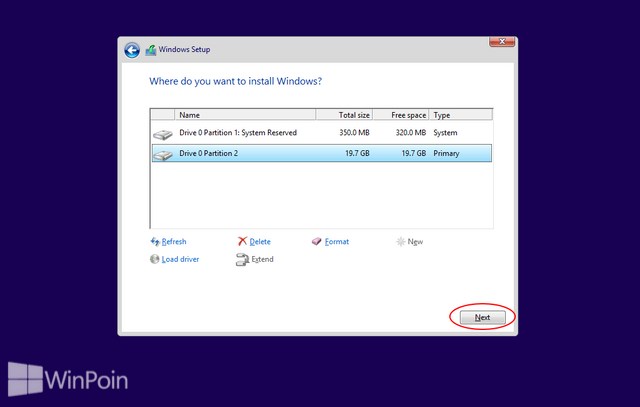Click the Next button

point(482,318)
